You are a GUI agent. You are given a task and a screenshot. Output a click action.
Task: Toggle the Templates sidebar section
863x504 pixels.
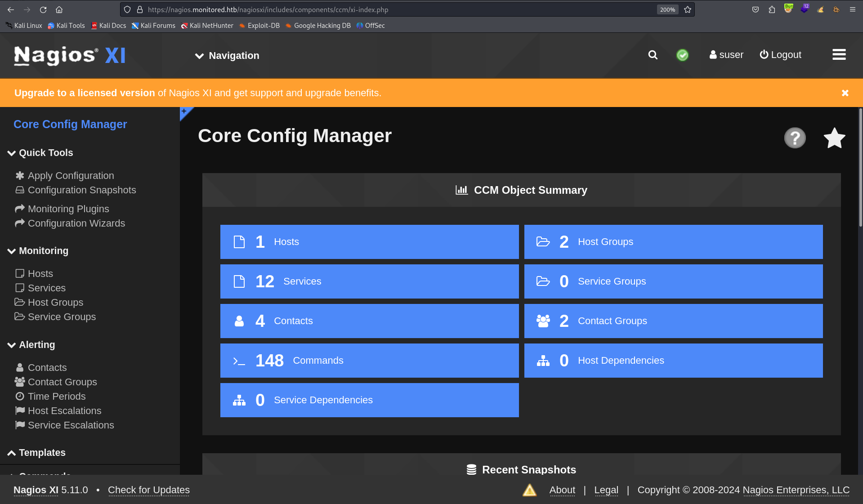click(36, 453)
